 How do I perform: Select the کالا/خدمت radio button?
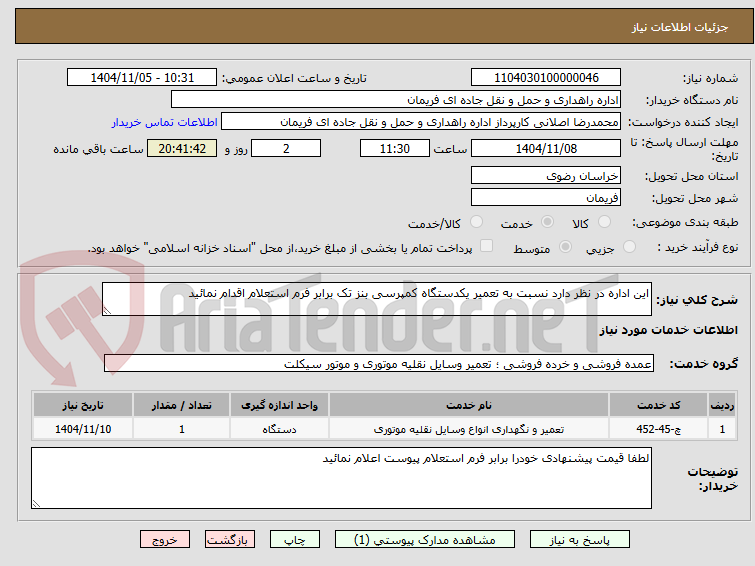[x=476, y=222]
